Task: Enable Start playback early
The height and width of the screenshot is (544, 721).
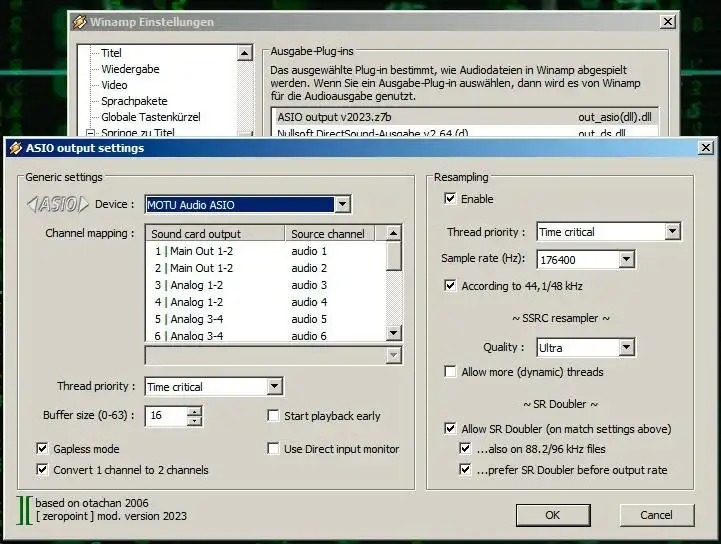Action: [273, 416]
